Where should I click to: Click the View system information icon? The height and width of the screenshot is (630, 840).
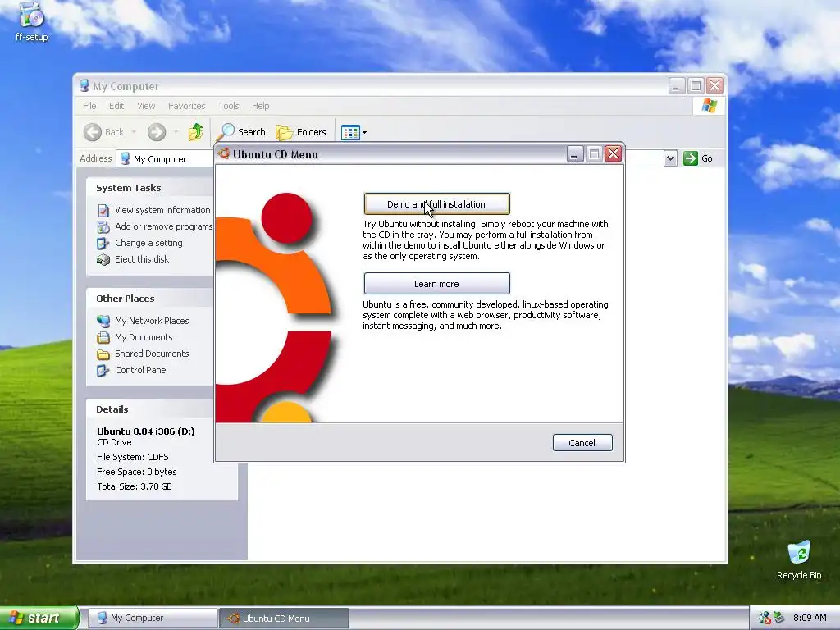(x=103, y=211)
